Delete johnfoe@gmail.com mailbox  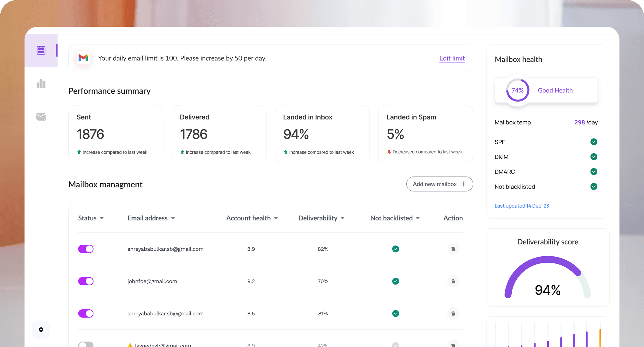tap(453, 281)
